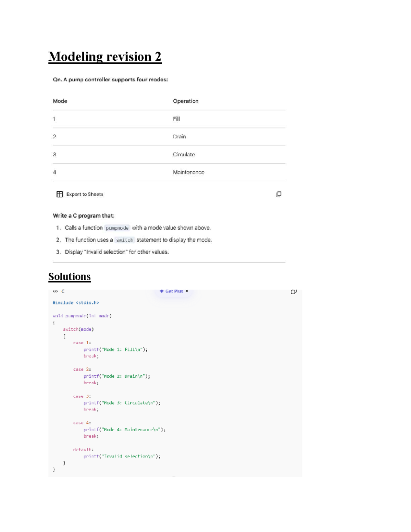This screenshot has width=411, height=532.
Task: Click list item "Display Invalid selection for other values"
Action: pyautogui.click(x=117, y=252)
